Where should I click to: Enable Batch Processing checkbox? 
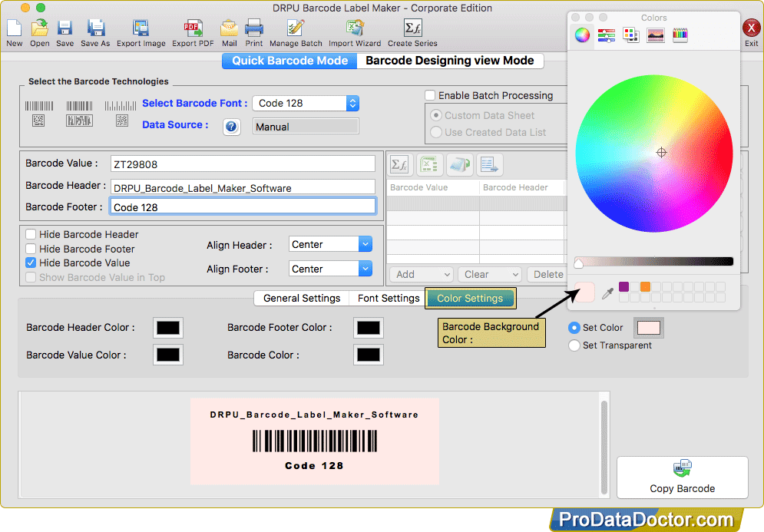point(430,95)
